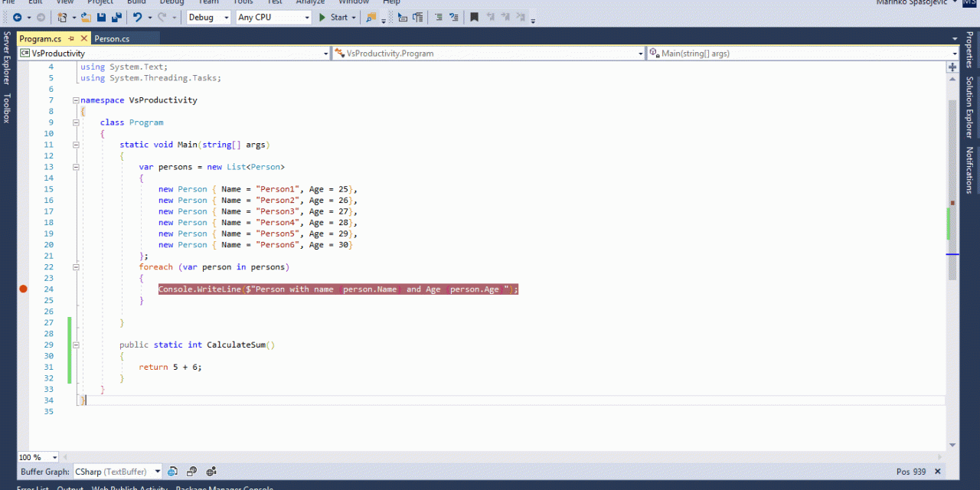Click the Comment out selected lines icon
980x490 pixels.
point(438,17)
